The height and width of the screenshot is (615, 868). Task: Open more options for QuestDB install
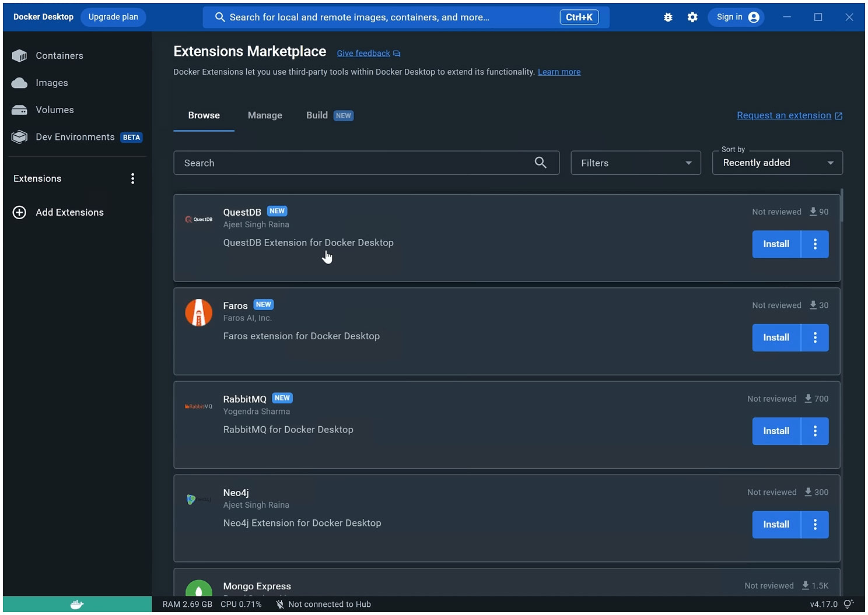point(815,244)
